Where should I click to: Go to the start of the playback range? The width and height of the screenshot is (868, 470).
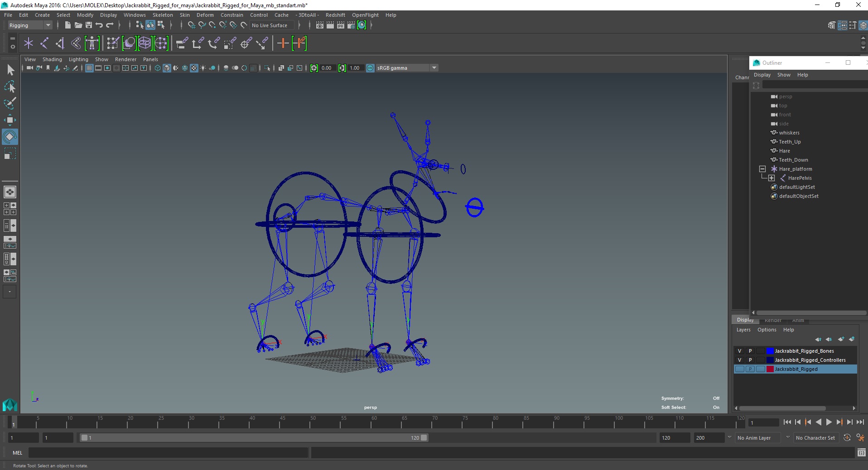point(787,422)
